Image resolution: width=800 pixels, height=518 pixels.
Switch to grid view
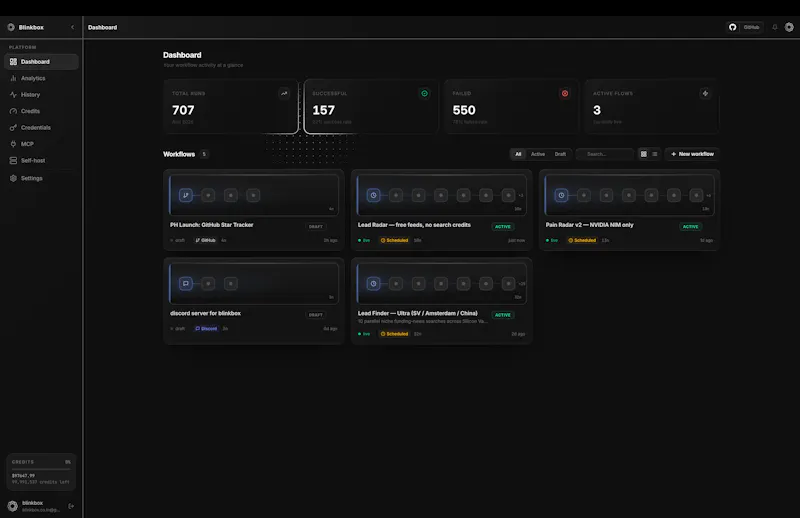point(644,154)
